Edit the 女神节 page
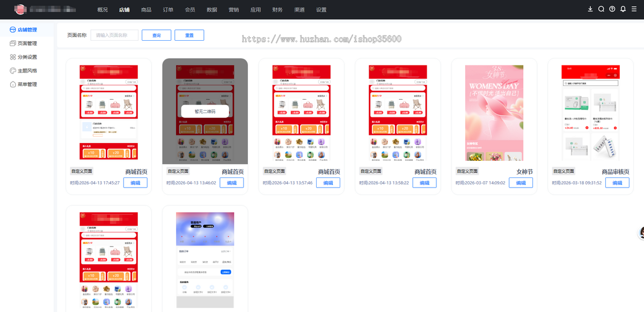 (x=521, y=183)
